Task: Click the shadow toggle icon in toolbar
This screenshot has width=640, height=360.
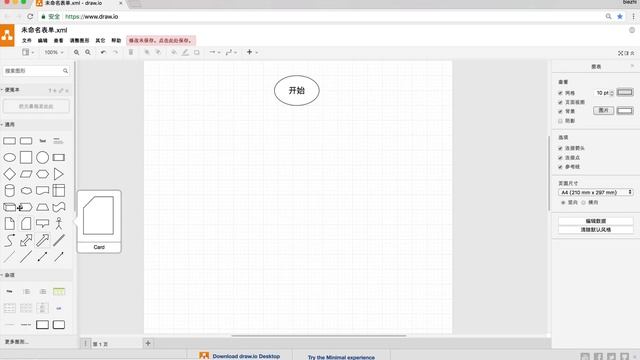Action: pos(197,52)
